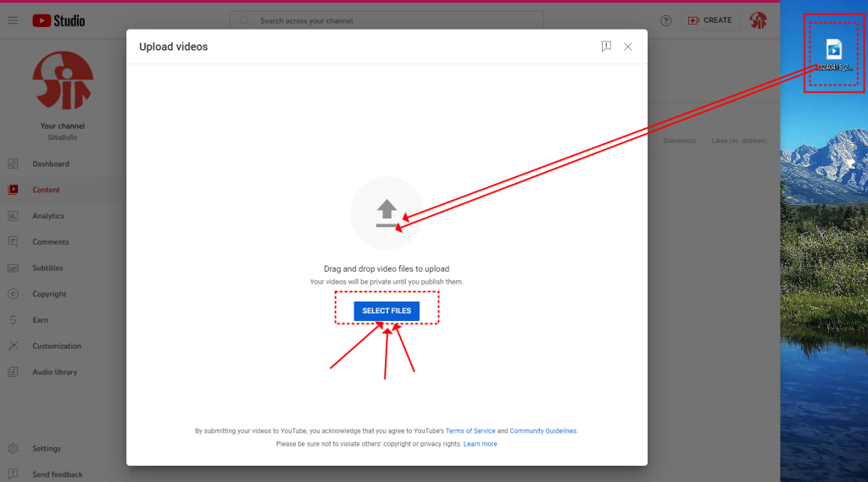The height and width of the screenshot is (482, 868).
Task: Click the Copyright sidebar icon
Action: click(x=14, y=294)
